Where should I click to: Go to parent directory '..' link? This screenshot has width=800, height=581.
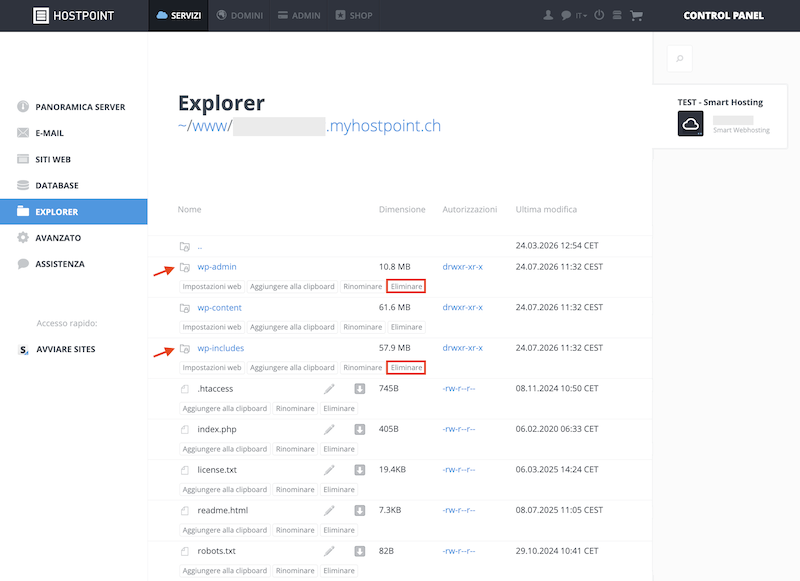tap(200, 247)
